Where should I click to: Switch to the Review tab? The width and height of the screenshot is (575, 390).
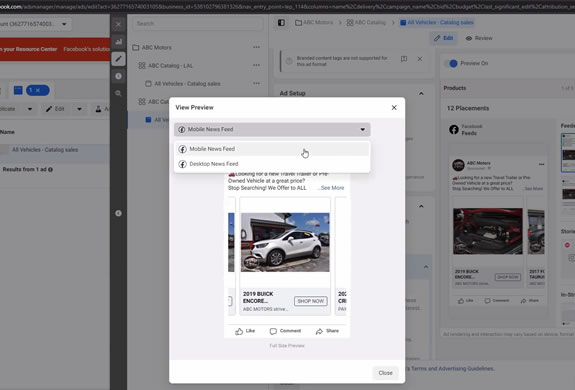click(479, 38)
